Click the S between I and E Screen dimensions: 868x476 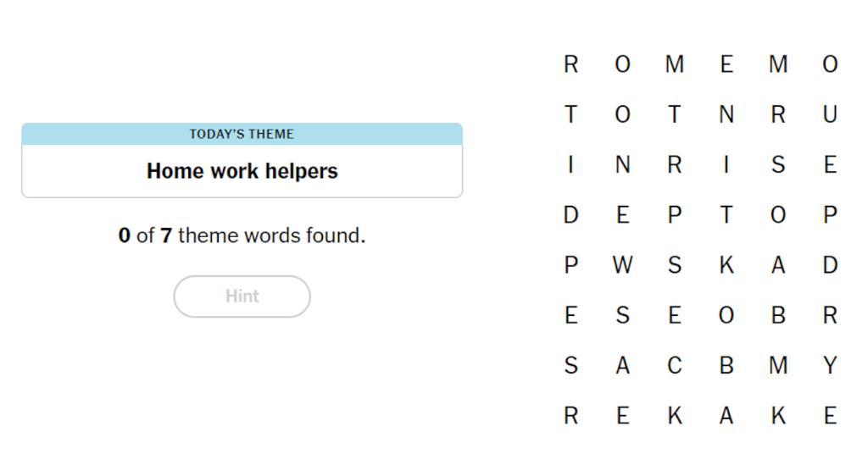(778, 164)
